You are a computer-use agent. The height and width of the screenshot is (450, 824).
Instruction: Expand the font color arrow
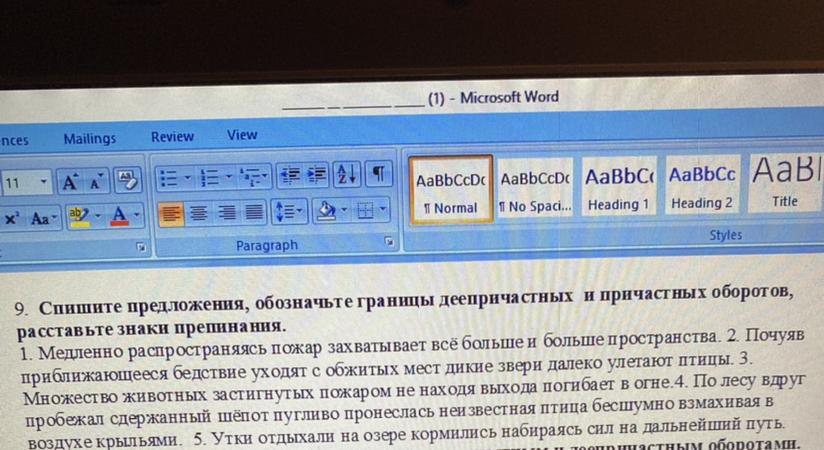point(137,215)
